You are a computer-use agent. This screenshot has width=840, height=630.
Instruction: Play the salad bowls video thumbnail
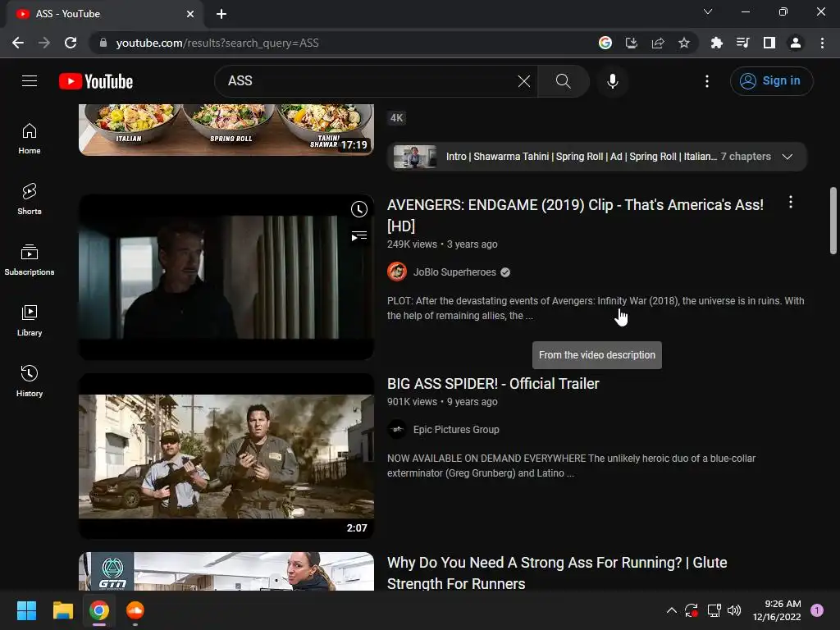tap(226, 130)
